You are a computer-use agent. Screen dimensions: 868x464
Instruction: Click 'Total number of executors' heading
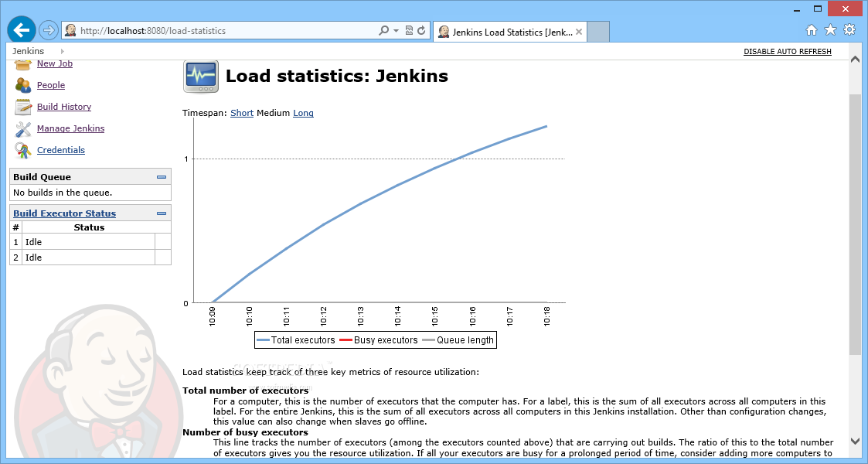[x=245, y=391]
